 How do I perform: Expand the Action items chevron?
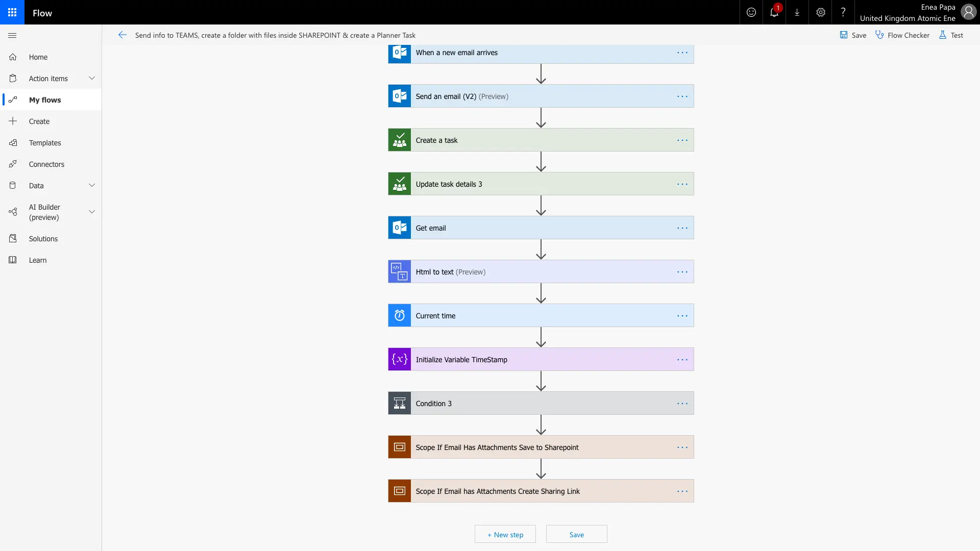[92, 79]
